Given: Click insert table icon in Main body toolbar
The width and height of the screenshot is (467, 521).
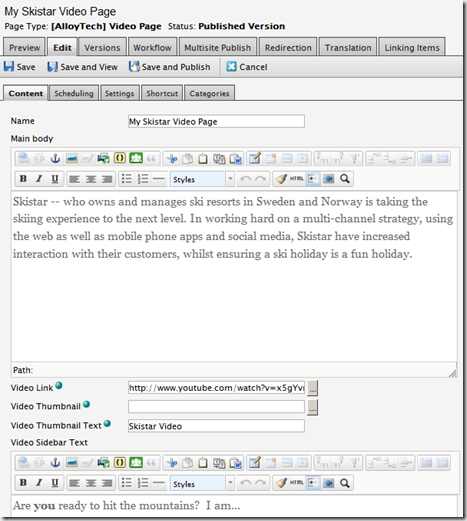Looking at the screenshot, I should pos(255,158).
